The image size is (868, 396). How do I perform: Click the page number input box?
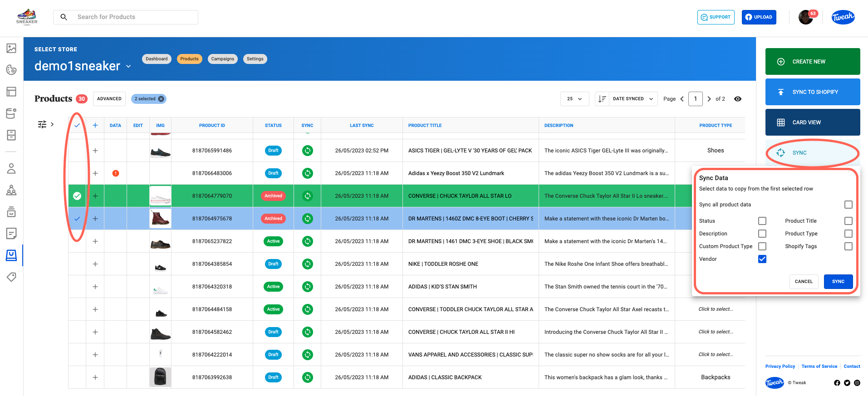pyautogui.click(x=696, y=99)
